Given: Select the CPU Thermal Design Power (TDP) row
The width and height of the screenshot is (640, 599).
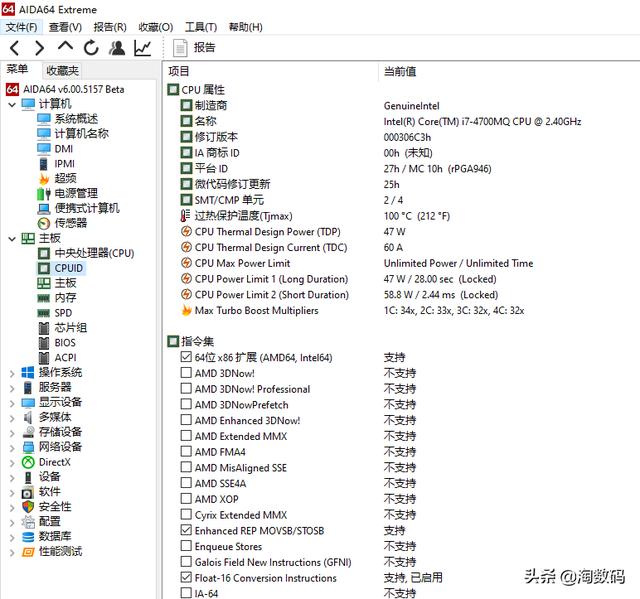Looking at the screenshot, I should pyautogui.click(x=268, y=232).
